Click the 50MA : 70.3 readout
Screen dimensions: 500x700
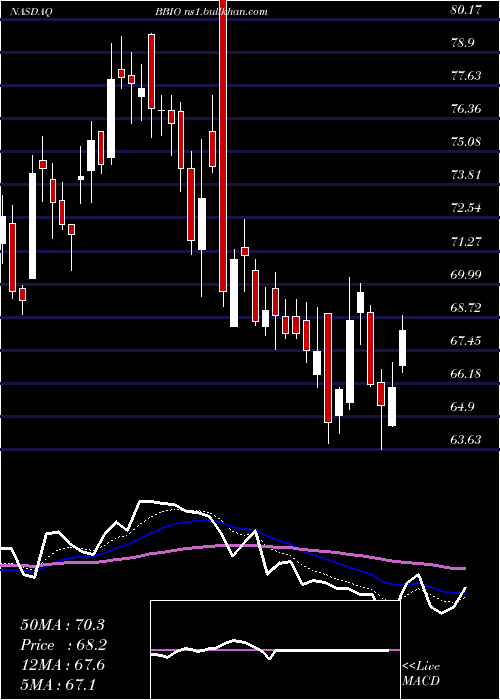tap(62, 625)
